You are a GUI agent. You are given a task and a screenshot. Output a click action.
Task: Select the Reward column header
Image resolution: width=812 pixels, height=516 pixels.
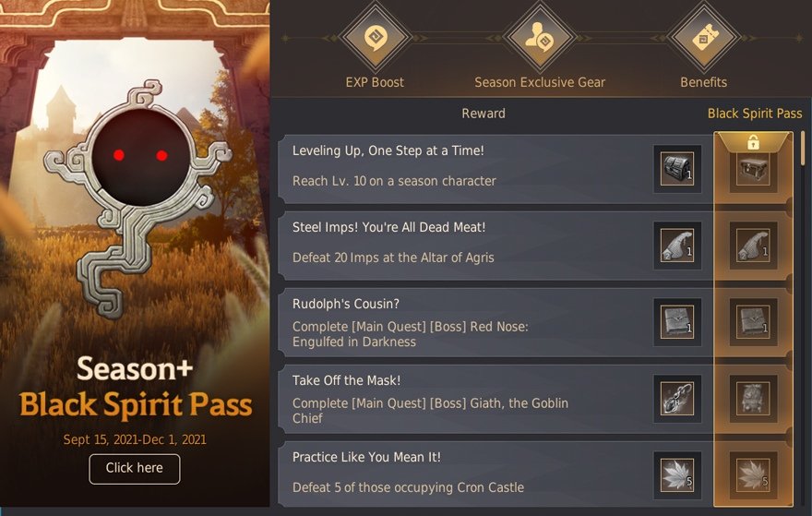coord(484,114)
